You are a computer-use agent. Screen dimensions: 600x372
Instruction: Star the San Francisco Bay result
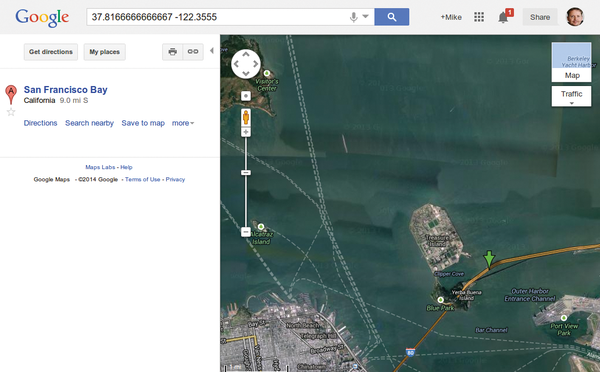(x=11, y=112)
